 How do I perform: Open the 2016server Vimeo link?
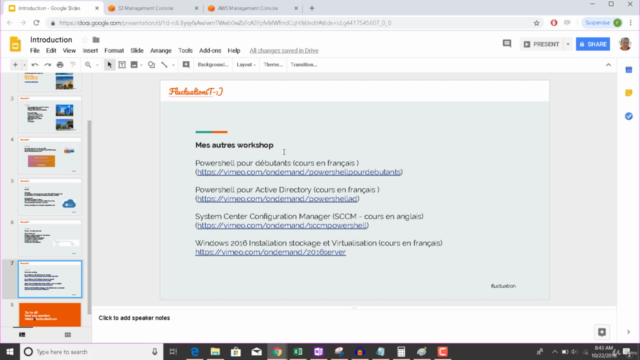point(270,252)
